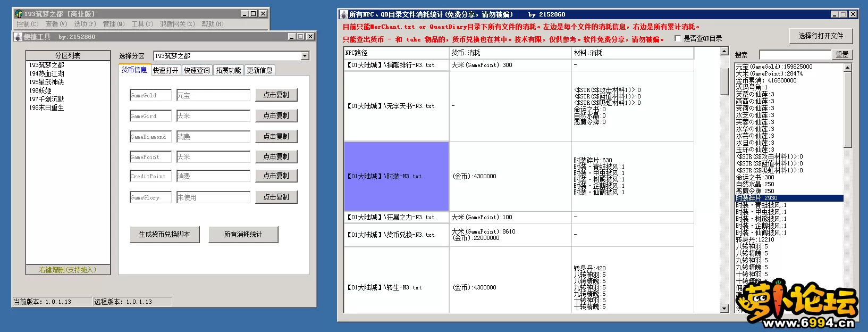Select the 货币兑换-N3.txt table row
The height and width of the screenshot is (332, 868).
pos(519,235)
